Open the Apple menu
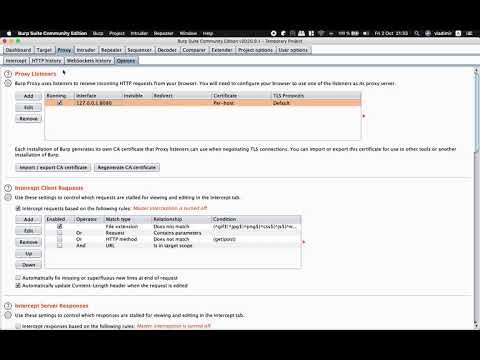The image size is (480, 360). [9, 33]
